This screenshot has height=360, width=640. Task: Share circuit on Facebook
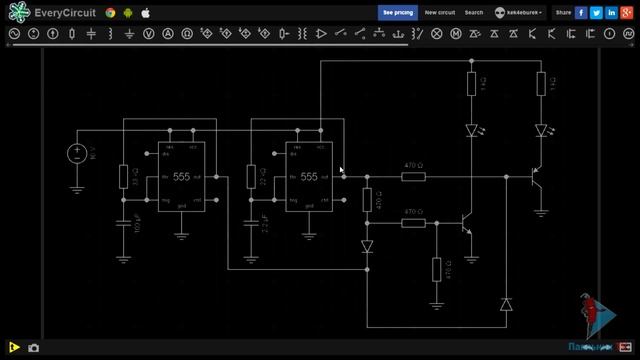581,13
